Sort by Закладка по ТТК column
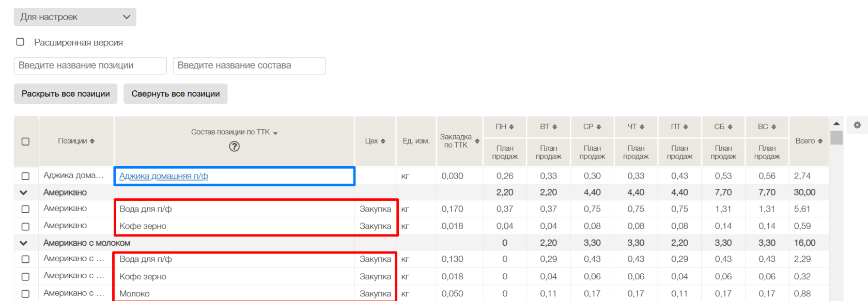Screen dimensions: 868x301 click(477, 141)
